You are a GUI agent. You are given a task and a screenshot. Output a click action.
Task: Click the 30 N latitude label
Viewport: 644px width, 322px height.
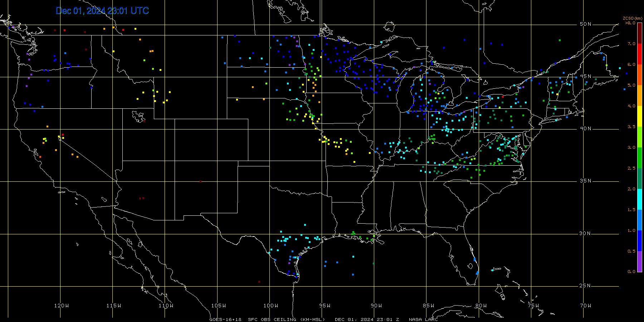tap(585, 234)
